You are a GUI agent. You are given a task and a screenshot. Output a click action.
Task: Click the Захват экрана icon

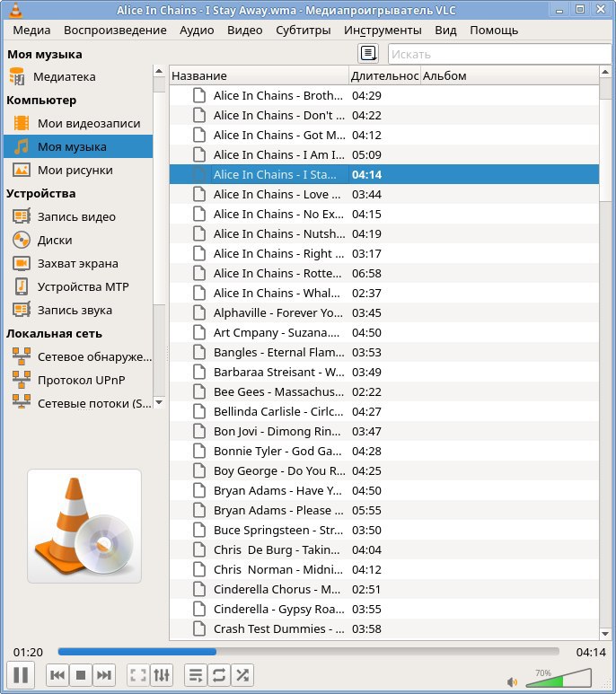22,263
